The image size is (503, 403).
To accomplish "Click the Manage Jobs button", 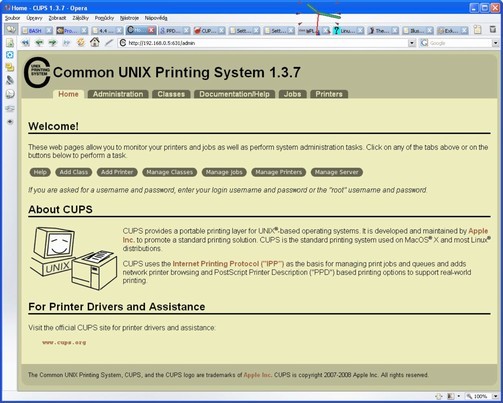I will [224, 172].
